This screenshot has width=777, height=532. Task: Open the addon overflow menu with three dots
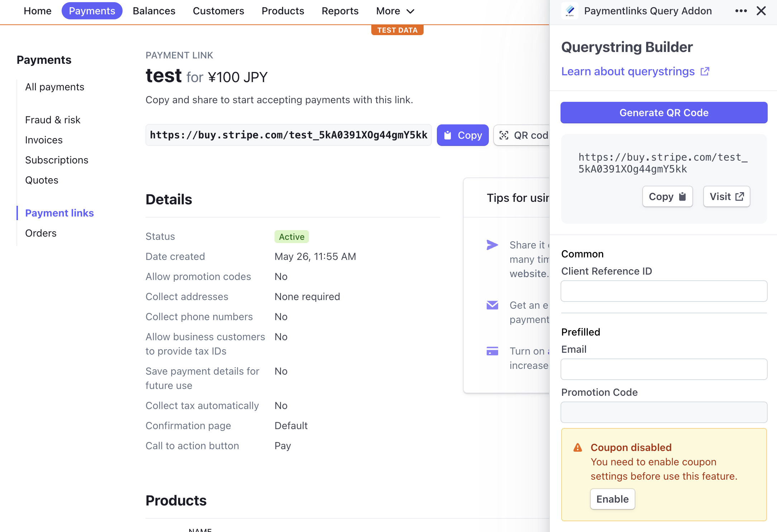741,11
